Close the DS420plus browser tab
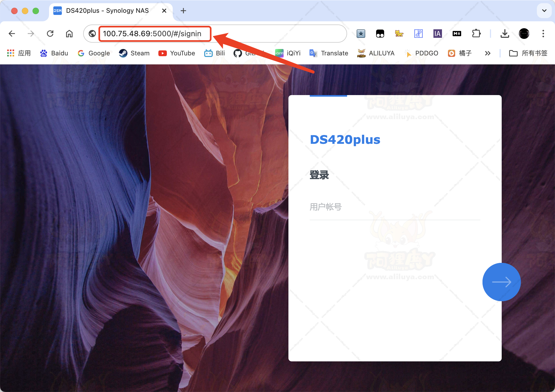This screenshot has height=392, width=555. pyautogui.click(x=164, y=11)
